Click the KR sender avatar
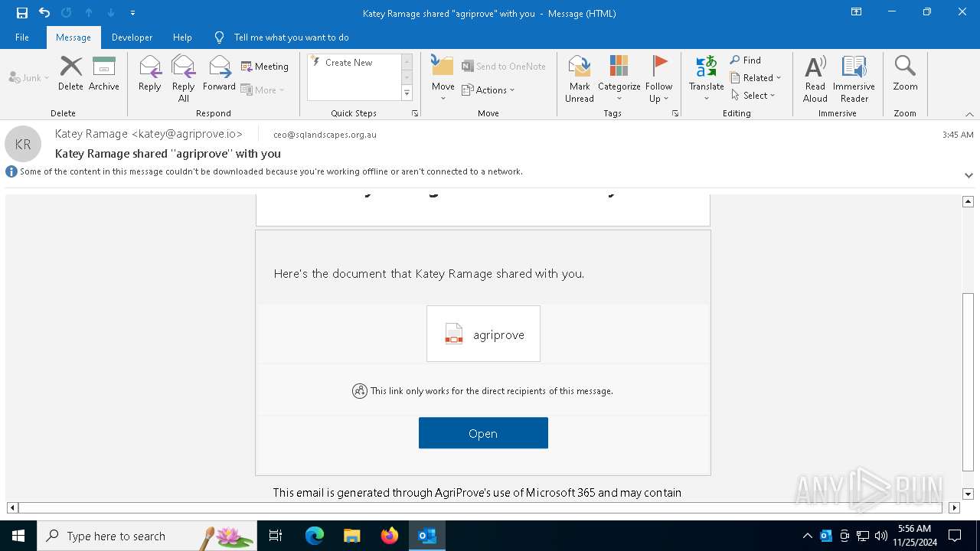This screenshot has height=551, width=980. 23,144
